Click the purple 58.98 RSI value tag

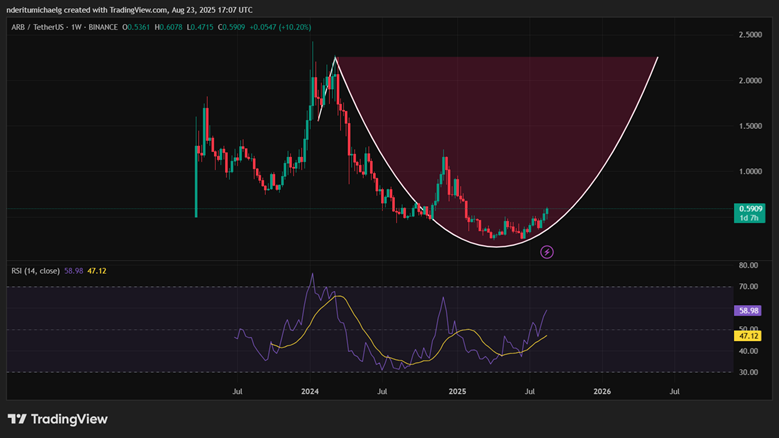tap(748, 311)
